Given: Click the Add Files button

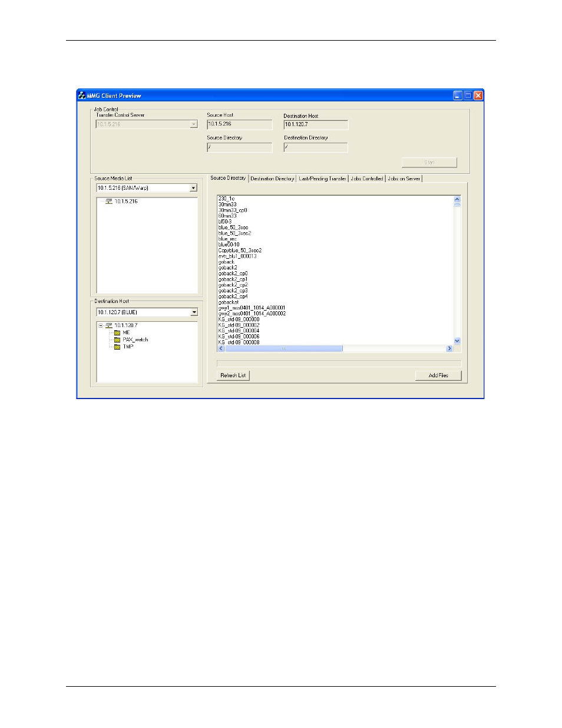Looking at the screenshot, I should (x=438, y=375).
